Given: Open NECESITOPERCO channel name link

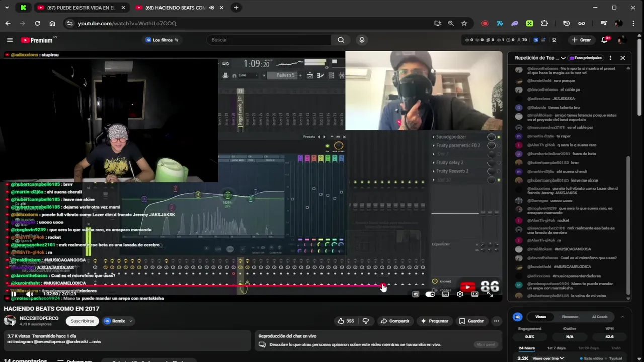Looking at the screenshot, I should click(x=39, y=318).
